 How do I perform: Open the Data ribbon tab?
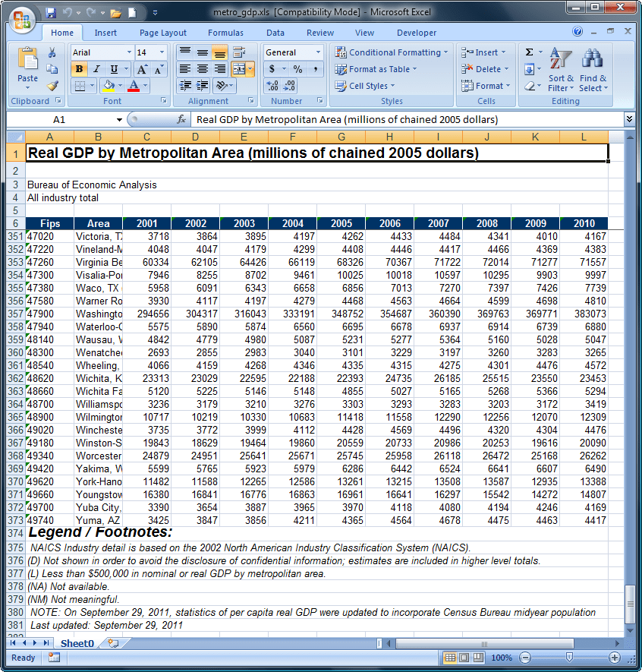pyautogui.click(x=277, y=33)
